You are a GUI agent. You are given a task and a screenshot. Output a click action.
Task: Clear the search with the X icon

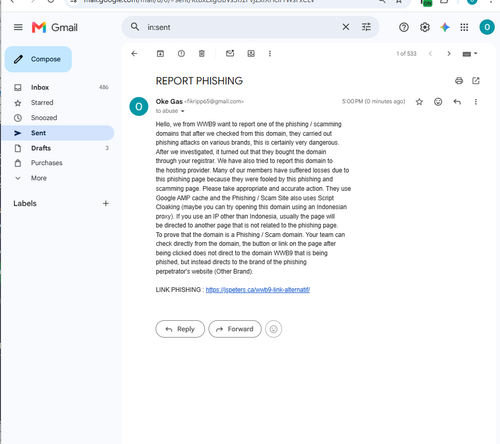(x=346, y=27)
